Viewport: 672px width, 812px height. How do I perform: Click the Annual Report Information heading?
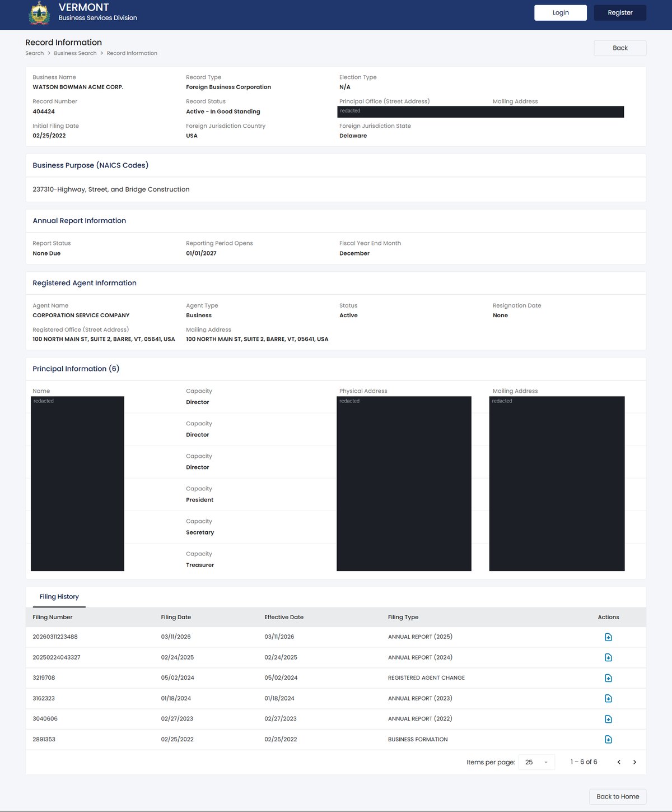(80, 221)
